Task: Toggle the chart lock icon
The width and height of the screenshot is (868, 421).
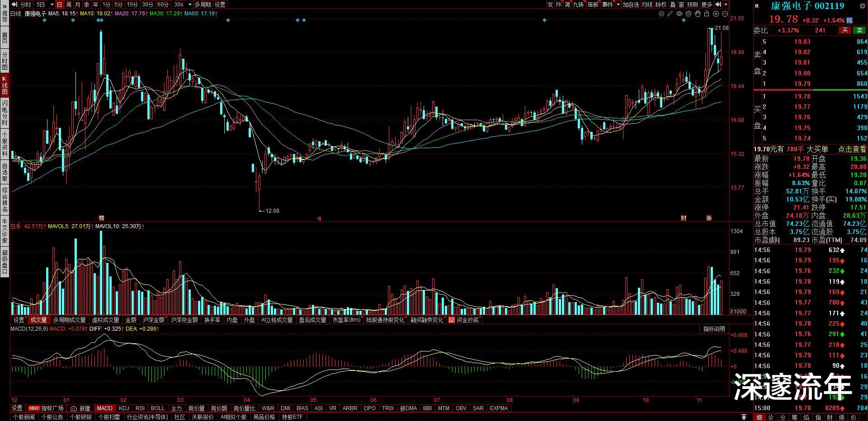Action: 707,14
